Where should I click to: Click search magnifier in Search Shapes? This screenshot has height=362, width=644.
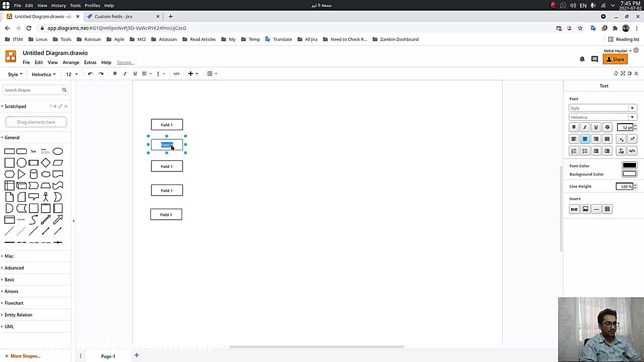pos(64,90)
